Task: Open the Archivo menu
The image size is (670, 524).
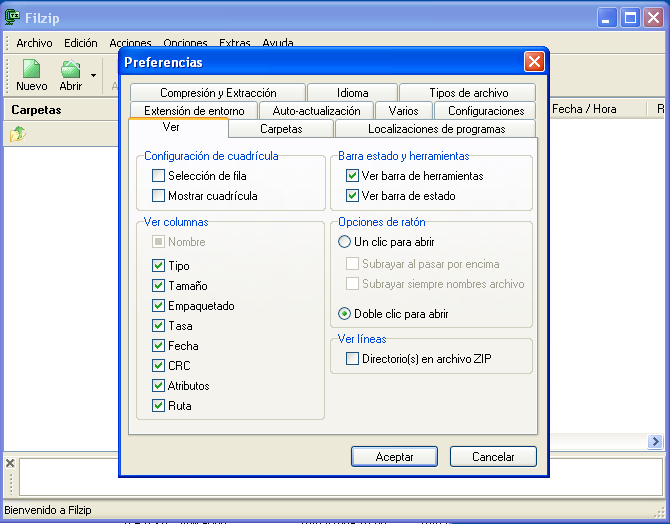Action: (34, 43)
